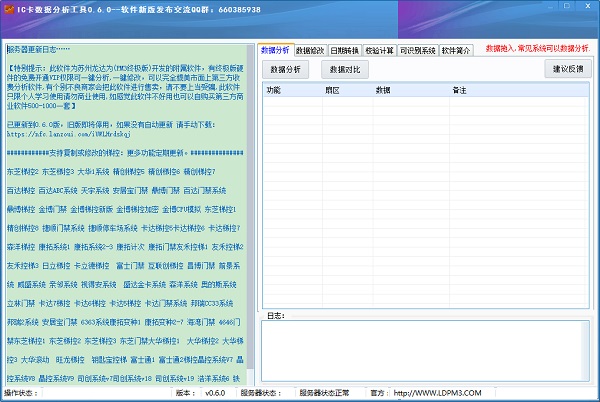Screen dimensions: 600x402
Task: Minimize the IC卡数据分析工具 window
Action: point(551,6)
